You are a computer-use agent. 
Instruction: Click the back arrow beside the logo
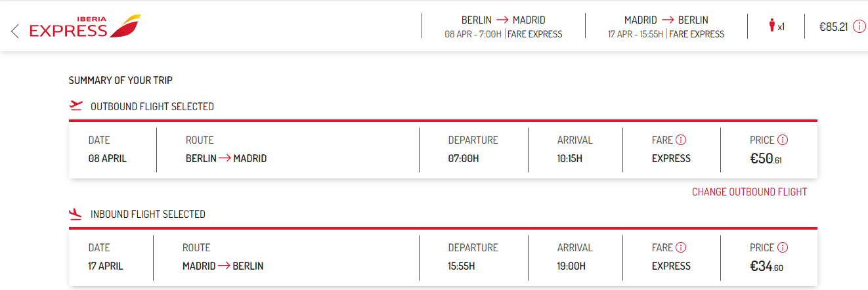click(x=15, y=30)
